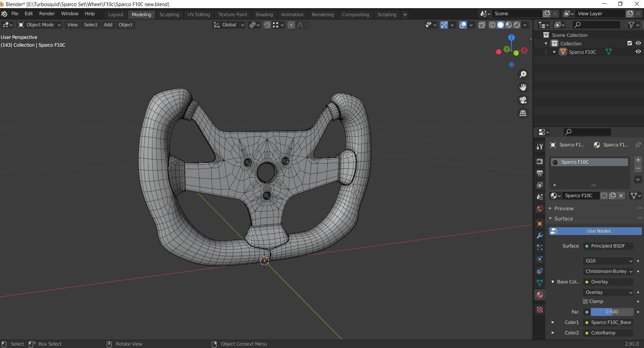Image resolution: width=644 pixels, height=348 pixels.
Task: Toggle X-ray mode
Action: coord(482,25)
